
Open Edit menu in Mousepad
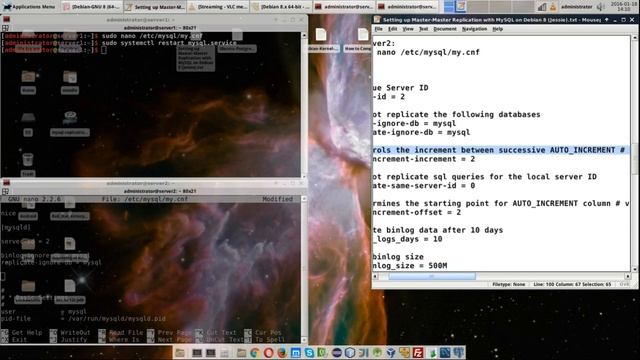click(x=392, y=29)
